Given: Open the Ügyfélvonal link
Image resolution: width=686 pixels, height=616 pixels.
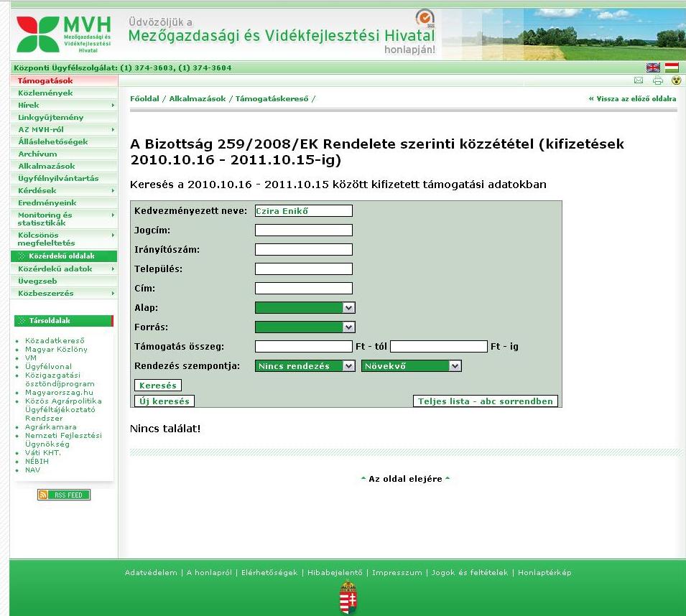Looking at the screenshot, I should coord(48,366).
